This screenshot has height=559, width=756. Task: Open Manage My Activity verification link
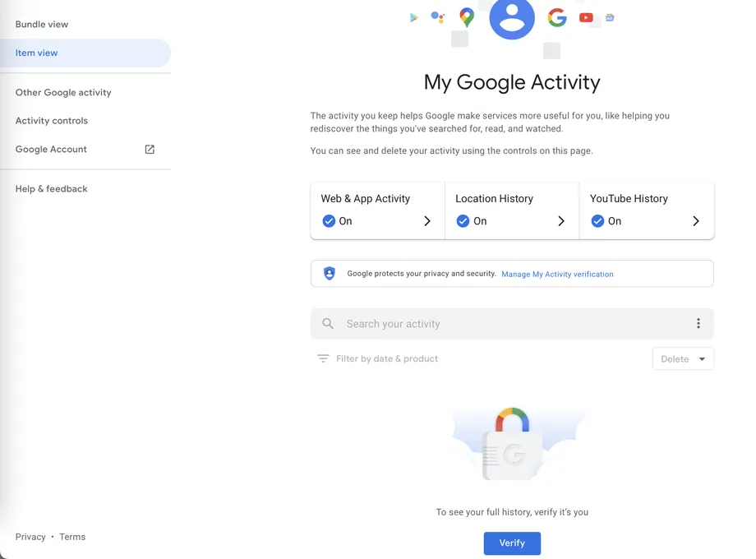pyautogui.click(x=557, y=274)
